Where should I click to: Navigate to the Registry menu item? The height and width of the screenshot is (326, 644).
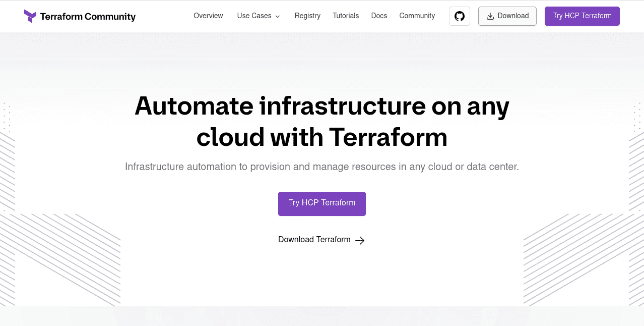coord(307,16)
